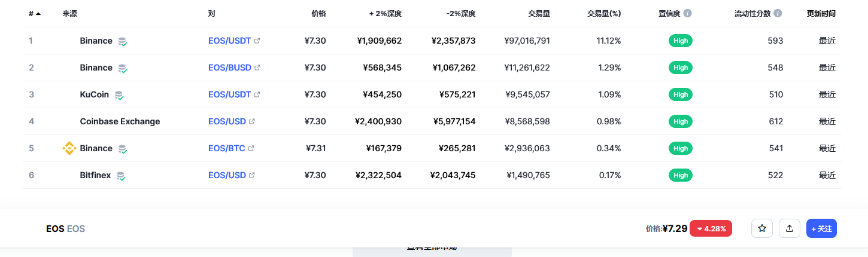Click the 价格 column header
868x257 pixels.
319,13
